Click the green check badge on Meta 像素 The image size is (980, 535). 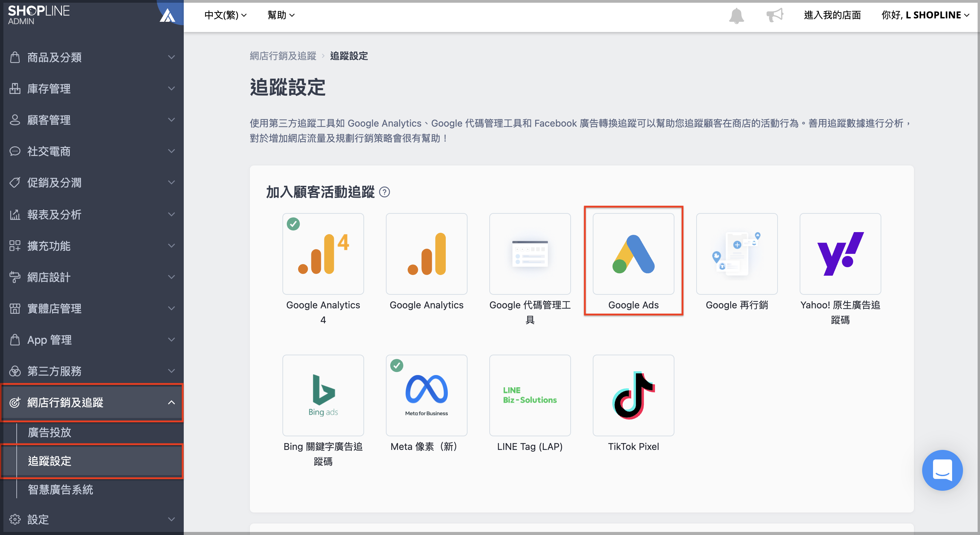[x=396, y=365]
